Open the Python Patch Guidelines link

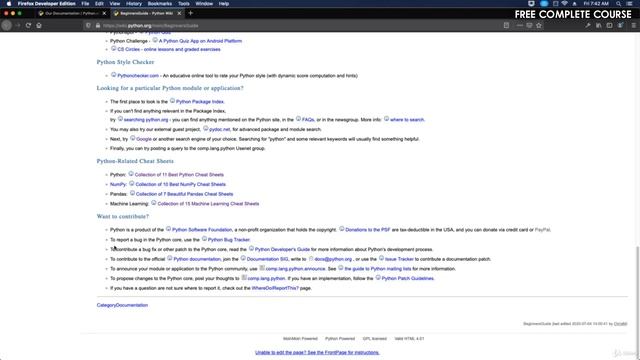click(x=408, y=278)
